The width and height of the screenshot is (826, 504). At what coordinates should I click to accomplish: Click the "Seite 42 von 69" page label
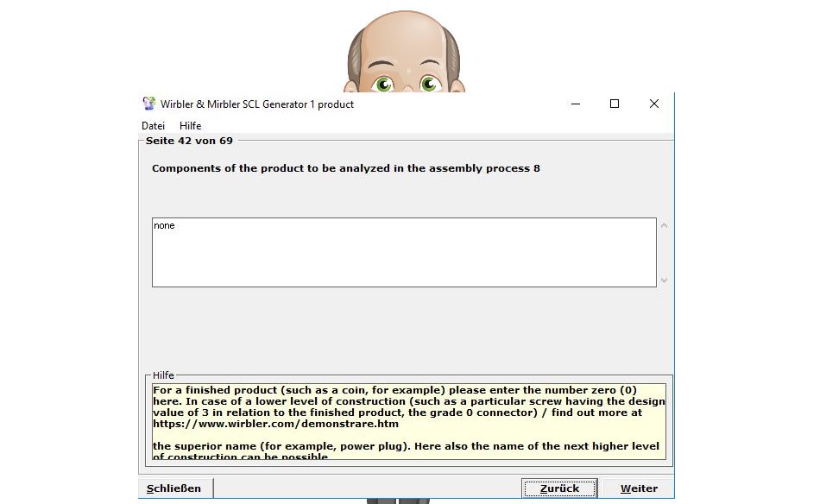coord(189,141)
